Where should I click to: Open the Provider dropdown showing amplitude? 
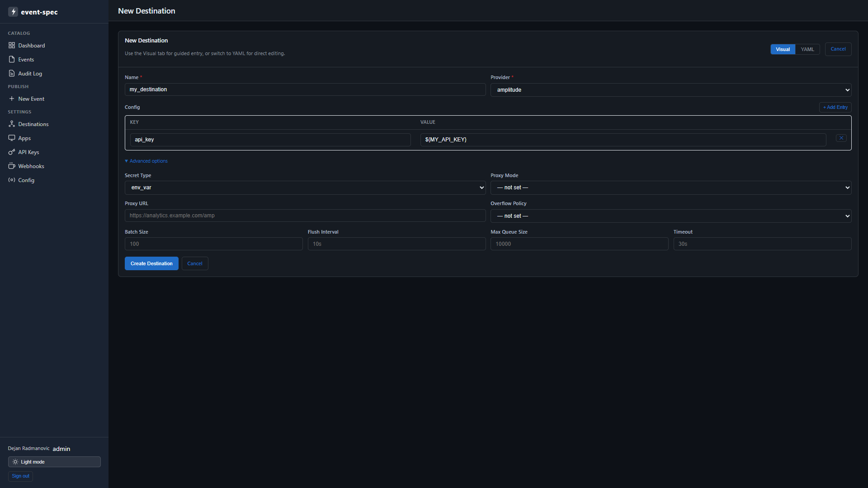[671, 90]
